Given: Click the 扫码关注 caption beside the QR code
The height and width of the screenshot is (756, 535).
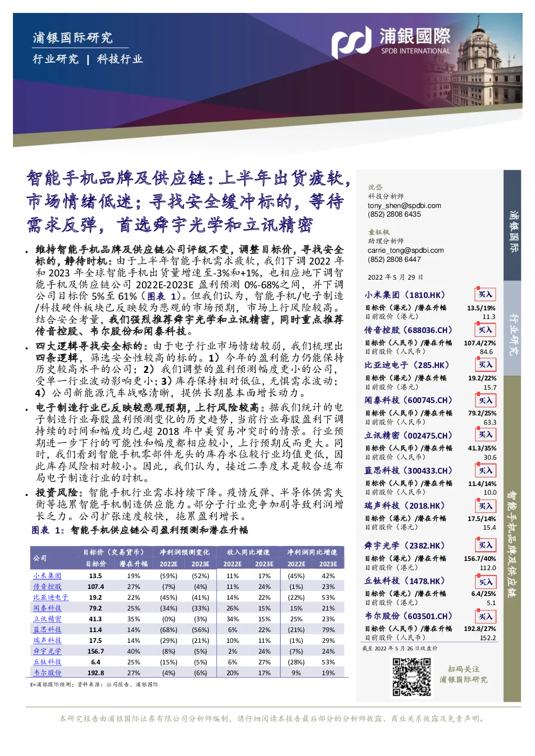Looking at the screenshot, I should (463, 669).
